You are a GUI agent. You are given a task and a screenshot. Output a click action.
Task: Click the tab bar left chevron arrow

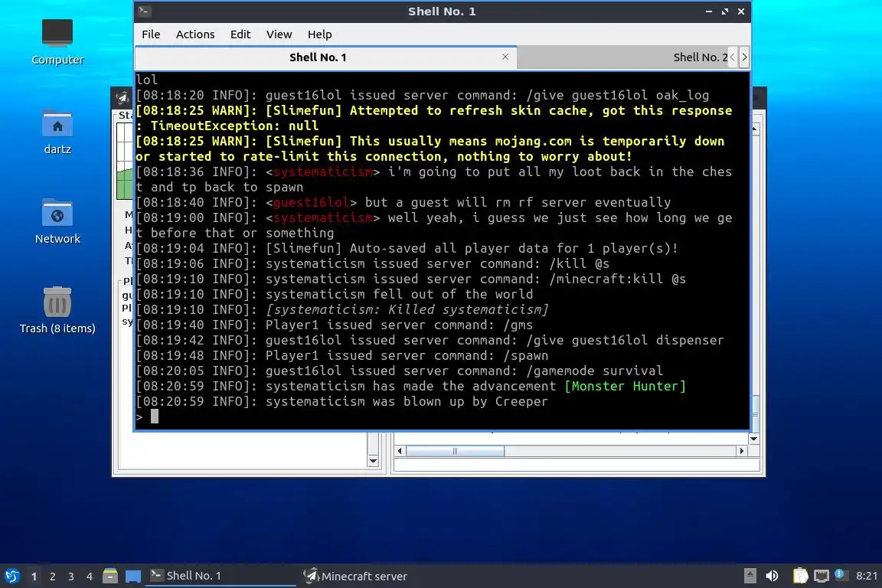(733, 57)
